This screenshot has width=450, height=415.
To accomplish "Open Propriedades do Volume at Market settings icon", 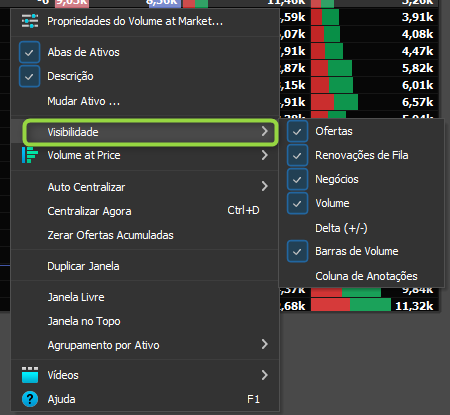I will (30, 21).
